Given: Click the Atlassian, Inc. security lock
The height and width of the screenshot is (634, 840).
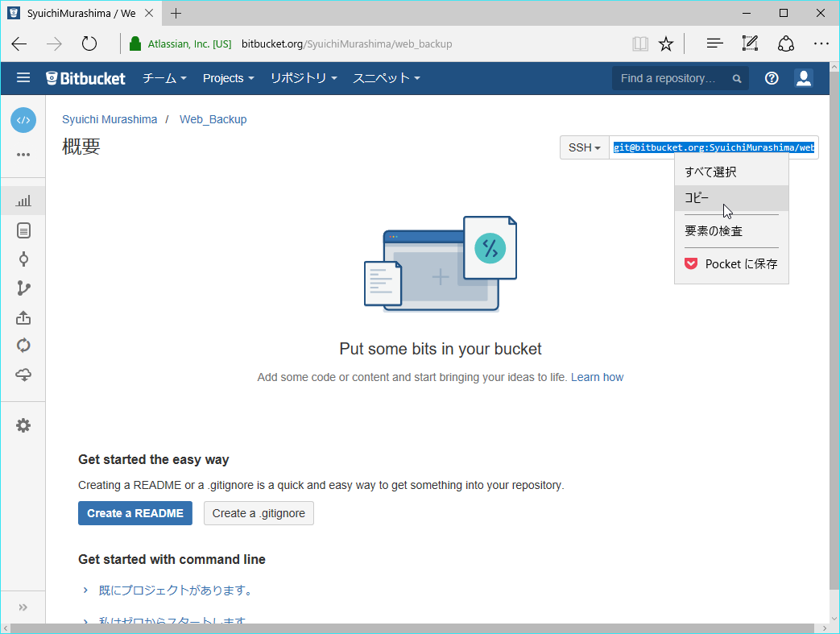Looking at the screenshot, I should click(135, 44).
